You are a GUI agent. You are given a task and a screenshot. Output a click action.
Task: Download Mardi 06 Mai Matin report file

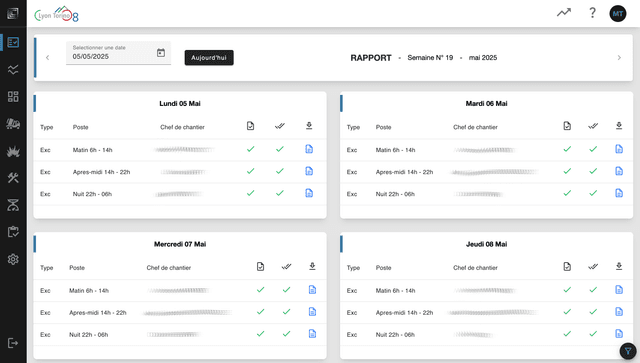pos(619,149)
